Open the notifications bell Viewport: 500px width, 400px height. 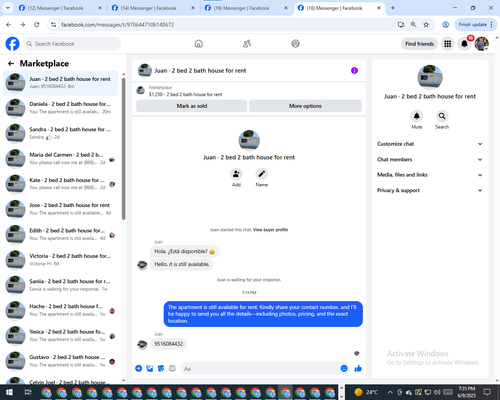pyautogui.click(x=464, y=44)
